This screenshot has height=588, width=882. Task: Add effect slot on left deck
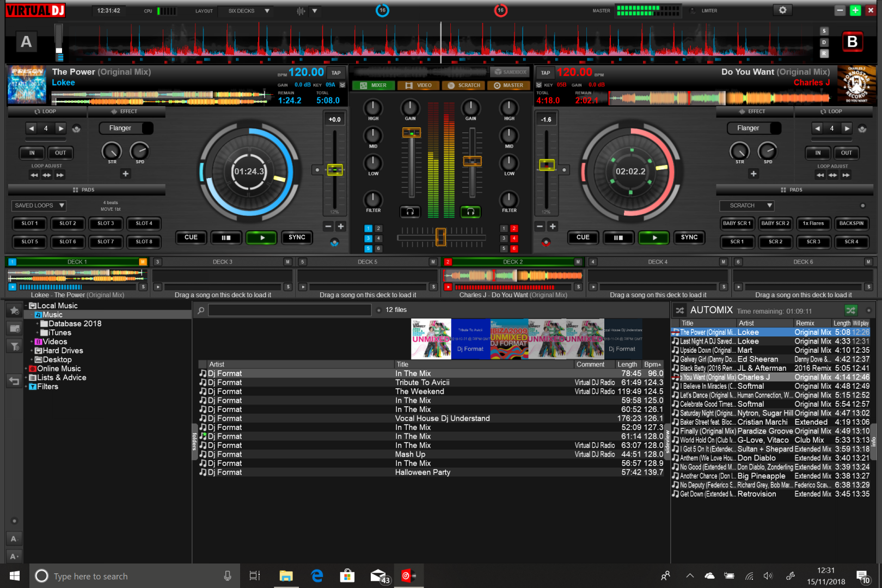tap(126, 174)
